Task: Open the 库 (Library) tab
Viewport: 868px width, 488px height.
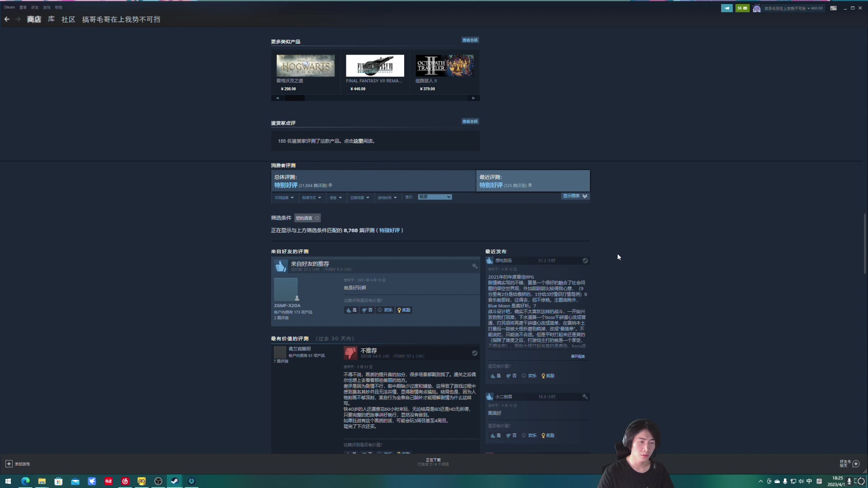Action: [x=51, y=19]
